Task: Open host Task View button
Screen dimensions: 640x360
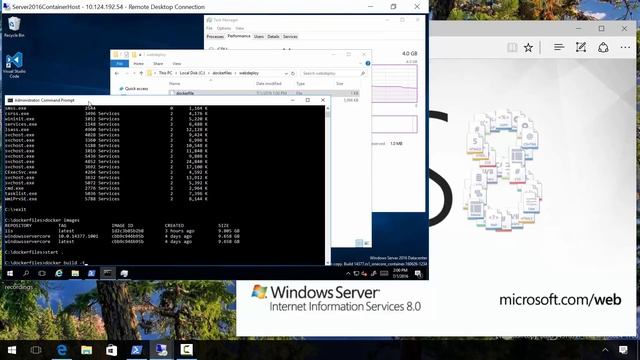Action: [36, 350]
